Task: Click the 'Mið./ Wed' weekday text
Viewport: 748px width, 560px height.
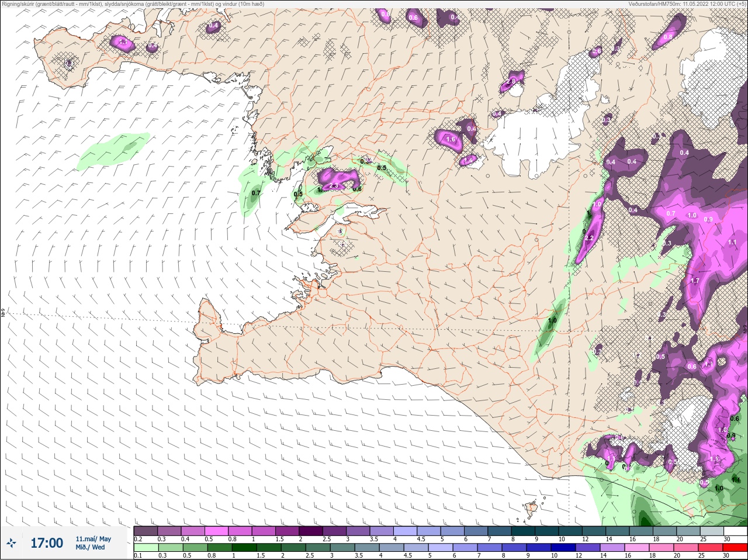Action: pyautogui.click(x=90, y=547)
